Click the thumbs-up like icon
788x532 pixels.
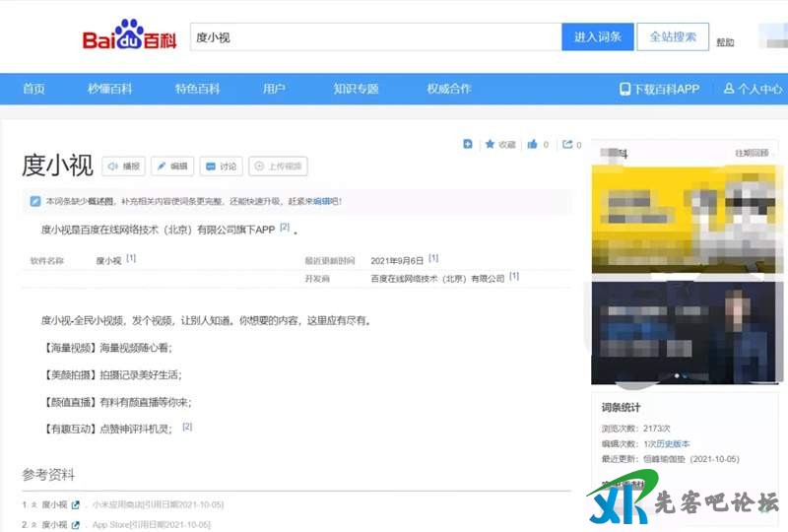[x=533, y=145]
